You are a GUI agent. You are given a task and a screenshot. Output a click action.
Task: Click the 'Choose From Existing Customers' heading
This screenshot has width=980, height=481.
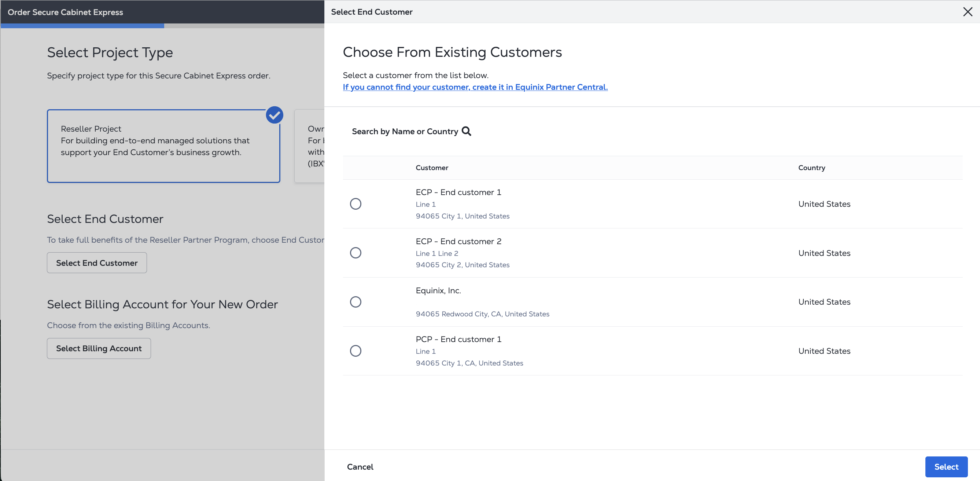452,52
